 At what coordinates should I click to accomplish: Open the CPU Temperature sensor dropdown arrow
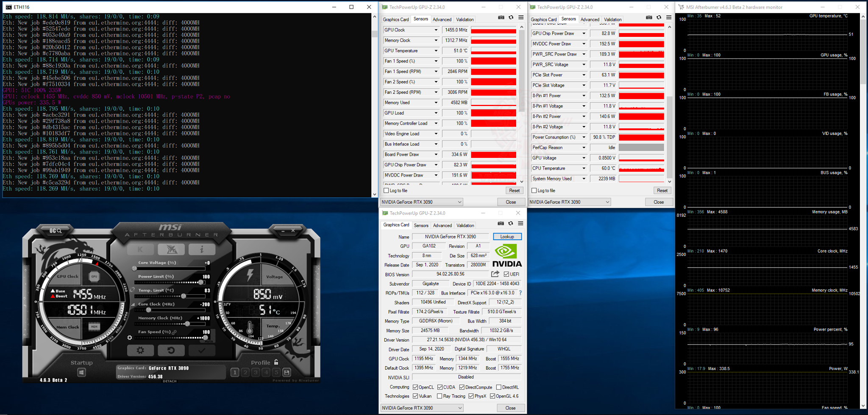(584, 168)
